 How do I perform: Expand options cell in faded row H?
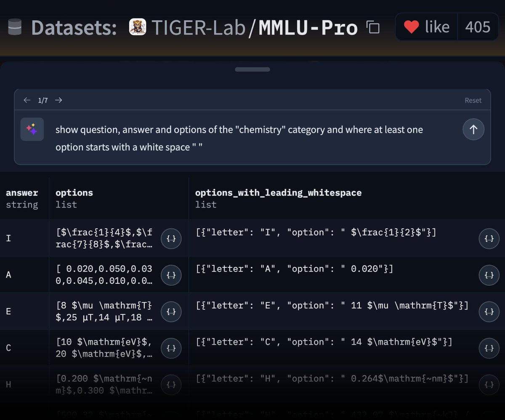(x=171, y=385)
